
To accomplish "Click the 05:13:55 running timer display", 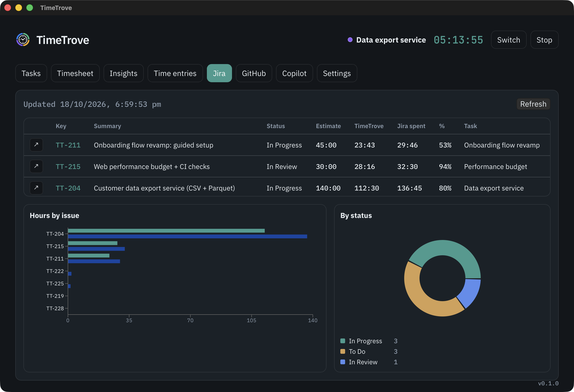I will 458,40.
